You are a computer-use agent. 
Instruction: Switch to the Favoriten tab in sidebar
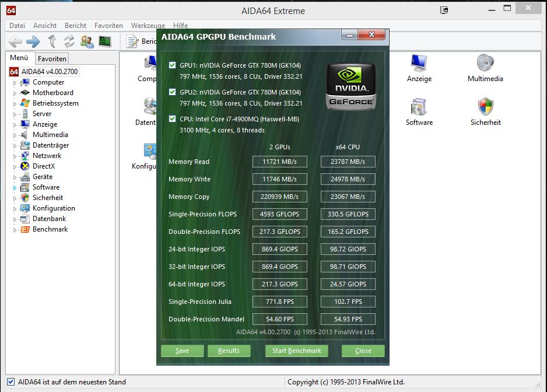pyautogui.click(x=52, y=59)
